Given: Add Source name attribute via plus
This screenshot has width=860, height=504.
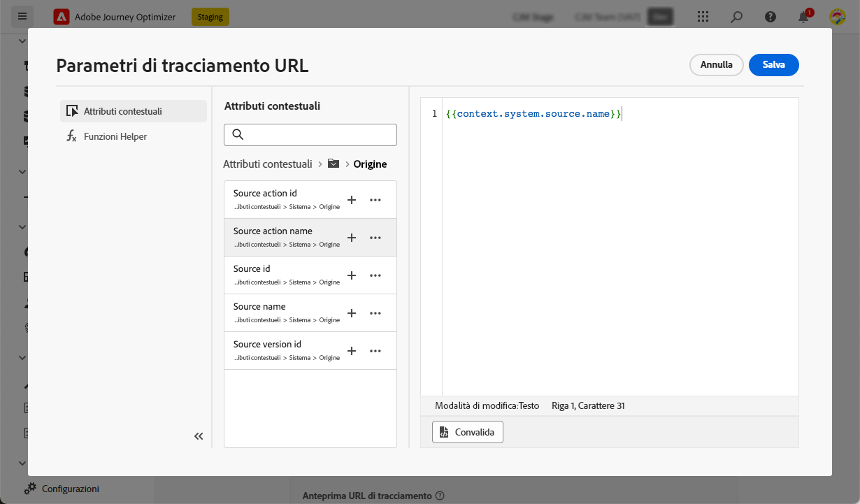Looking at the screenshot, I should tap(352, 313).
